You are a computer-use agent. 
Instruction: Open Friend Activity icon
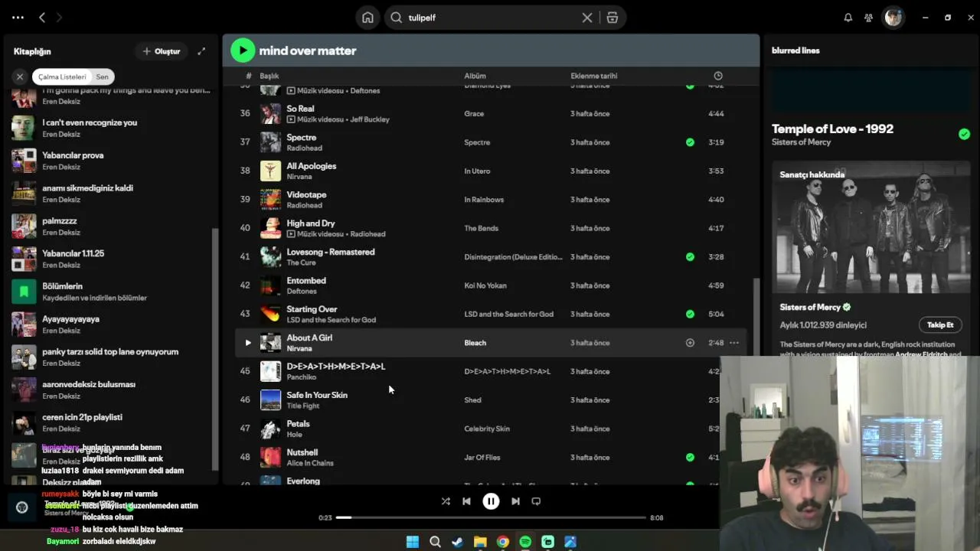tap(868, 18)
